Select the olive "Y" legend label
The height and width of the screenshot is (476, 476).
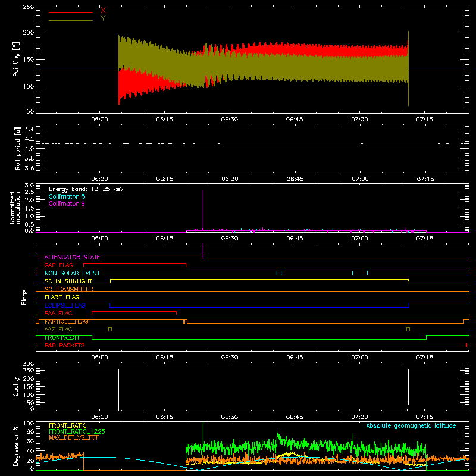(103, 18)
